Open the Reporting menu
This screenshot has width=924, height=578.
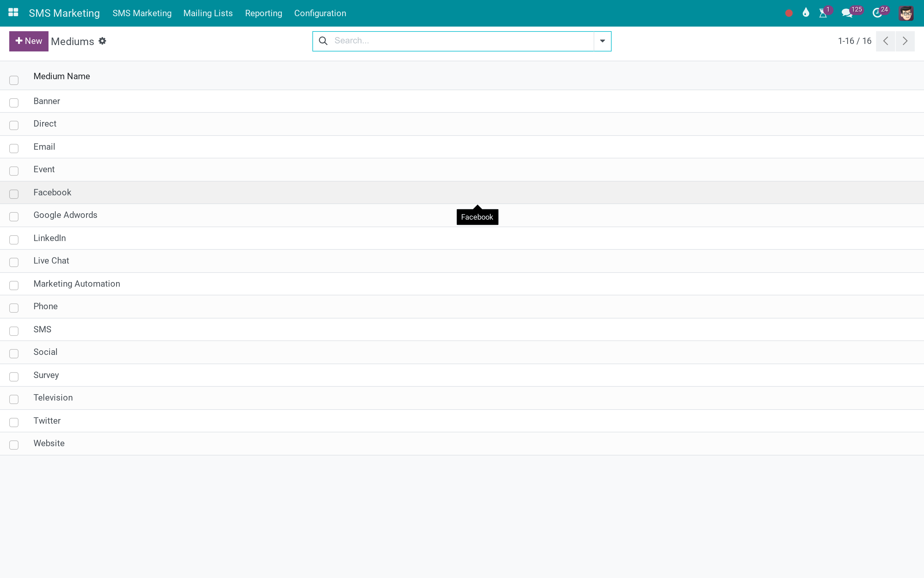(x=263, y=13)
